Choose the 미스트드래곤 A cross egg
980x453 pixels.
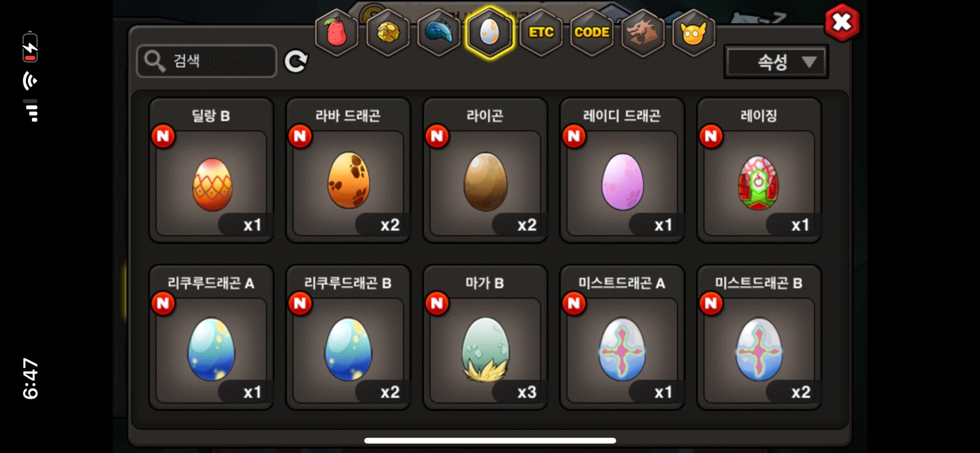pyautogui.click(x=622, y=337)
